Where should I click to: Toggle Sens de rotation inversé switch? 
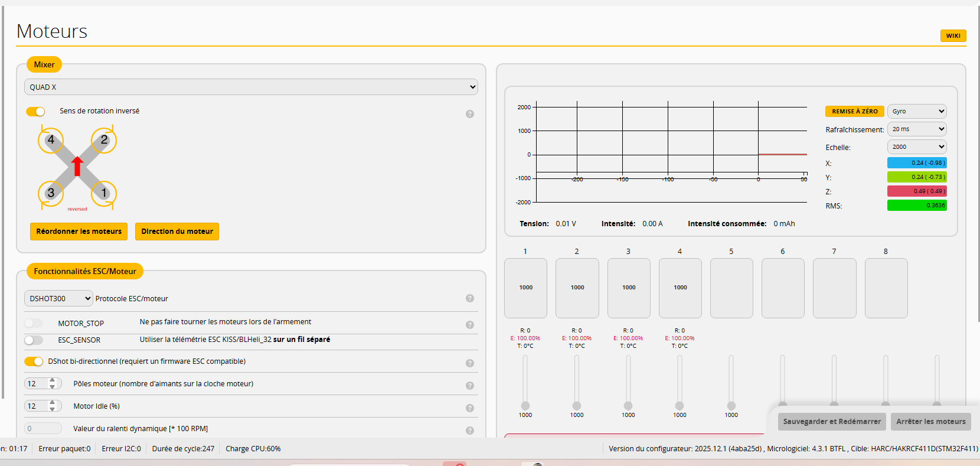(x=35, y=112)
